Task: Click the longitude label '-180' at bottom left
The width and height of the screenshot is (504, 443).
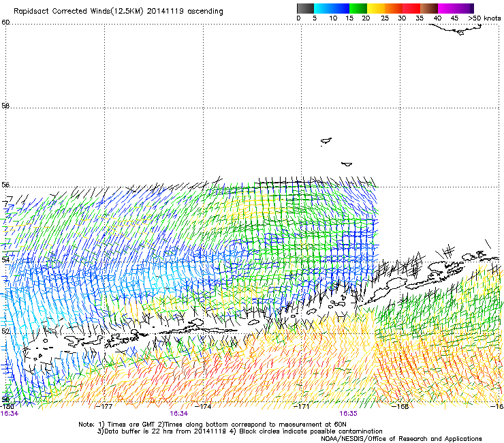Action: pyautogui.click(x=7, y=406)
